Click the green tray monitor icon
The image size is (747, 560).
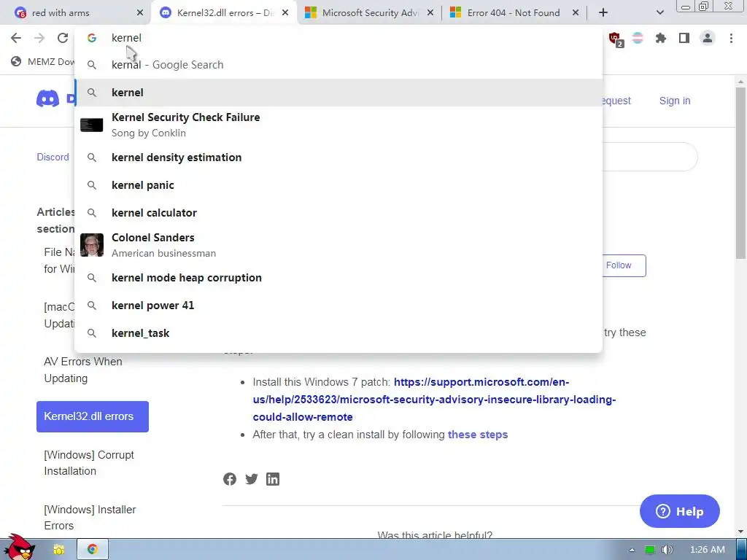click(650, 550)
